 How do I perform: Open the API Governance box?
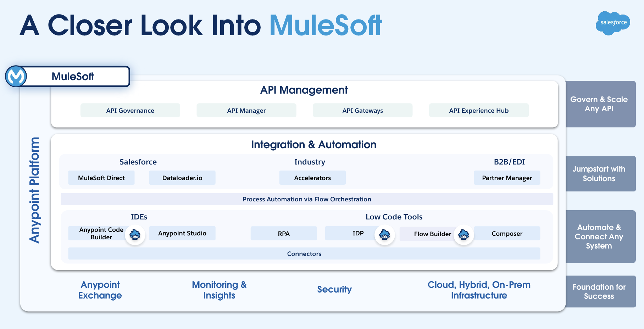130,110
